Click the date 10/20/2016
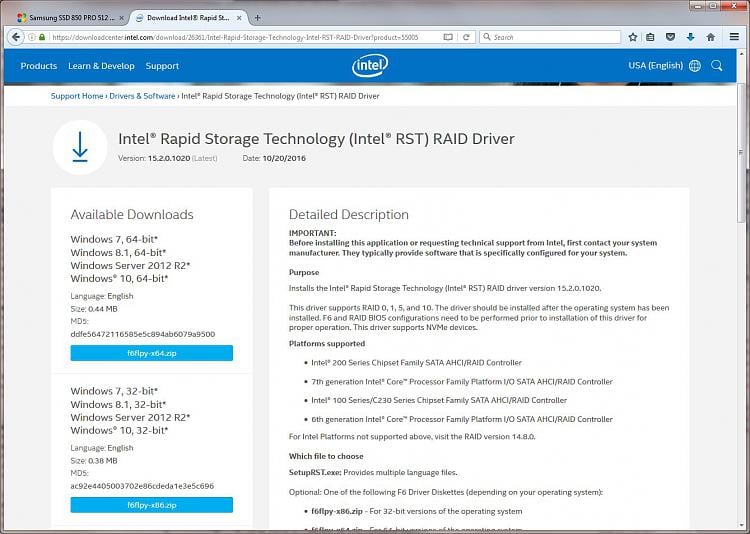750x534 pixels. coord(284,158)
